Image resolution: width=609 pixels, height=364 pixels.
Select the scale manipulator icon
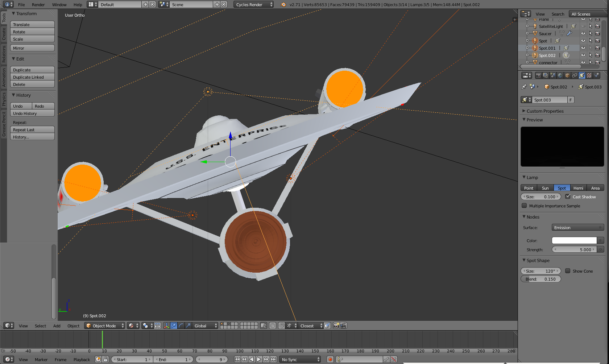point(188,326)
